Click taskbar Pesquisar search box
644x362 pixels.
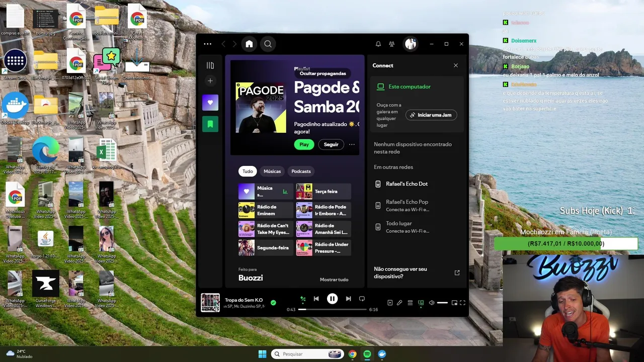pyautogui.click(x=307, y=354)
